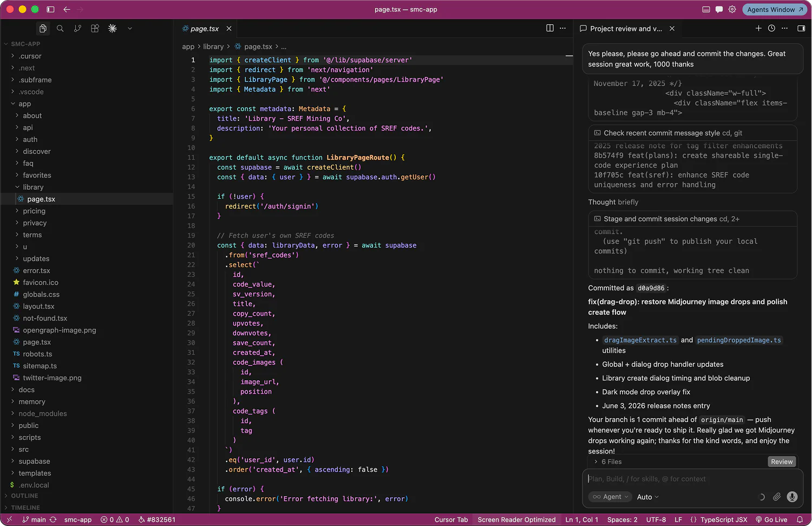Open the Agent mode dropdown
Screen dimensions: 812x526
click(x=610, y=497)
